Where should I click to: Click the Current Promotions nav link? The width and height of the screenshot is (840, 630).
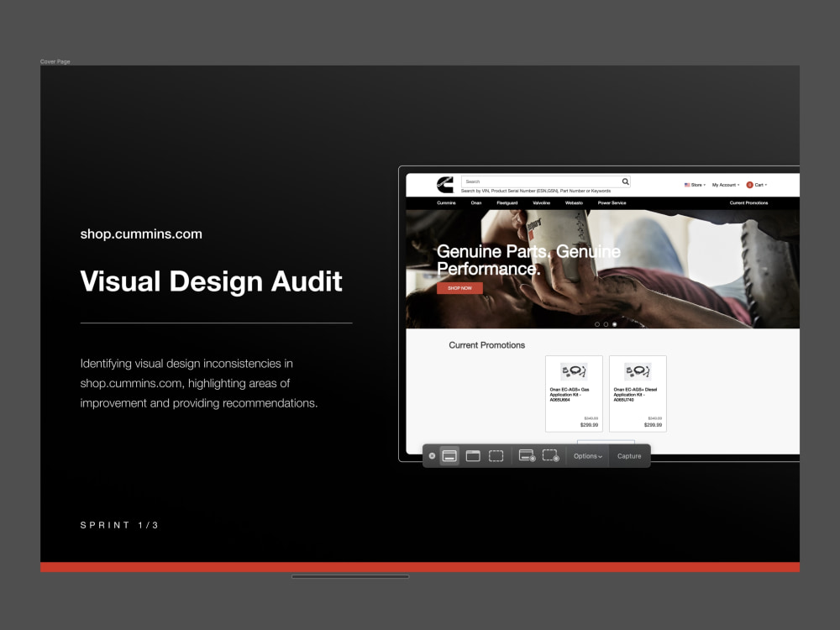point(748,203)
